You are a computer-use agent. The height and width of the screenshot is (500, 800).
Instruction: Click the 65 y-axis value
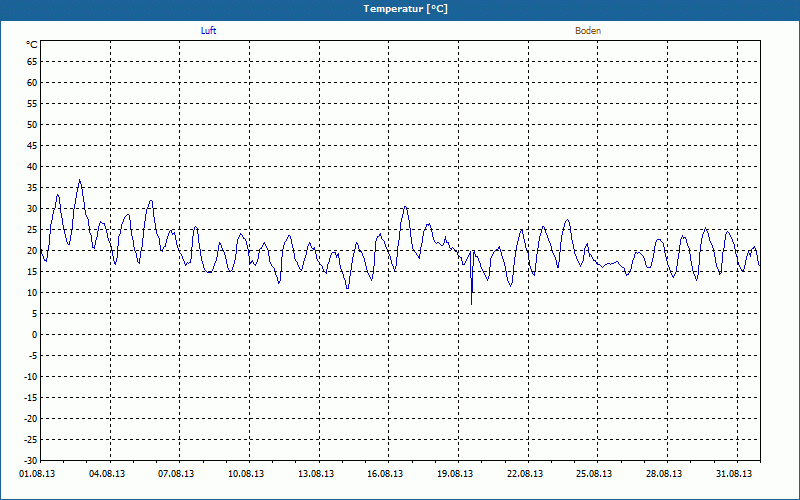point(32,62)
